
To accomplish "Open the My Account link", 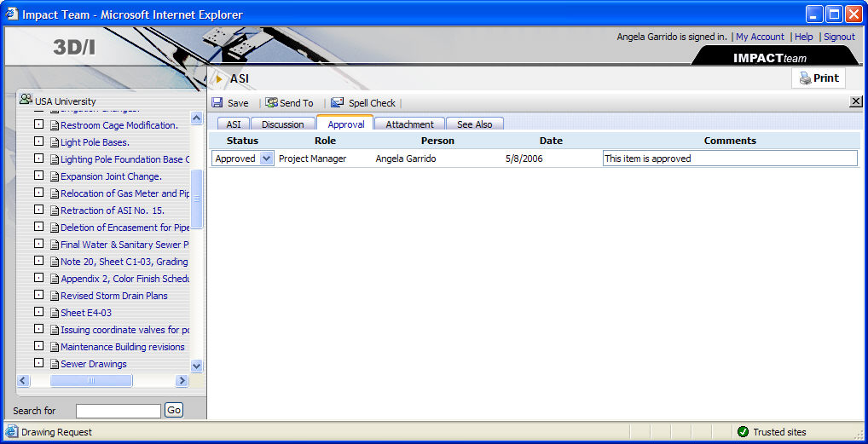I will tap(760, 37).
